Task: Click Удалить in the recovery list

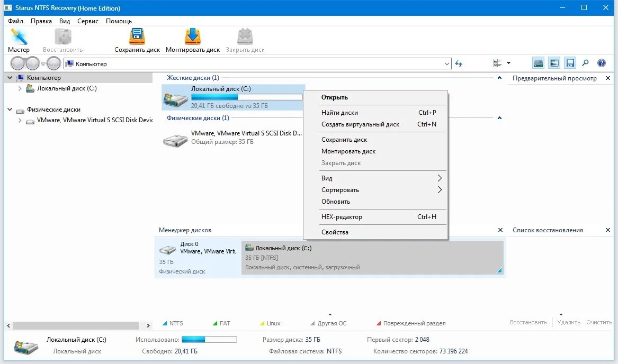Action: click(569, 322)
